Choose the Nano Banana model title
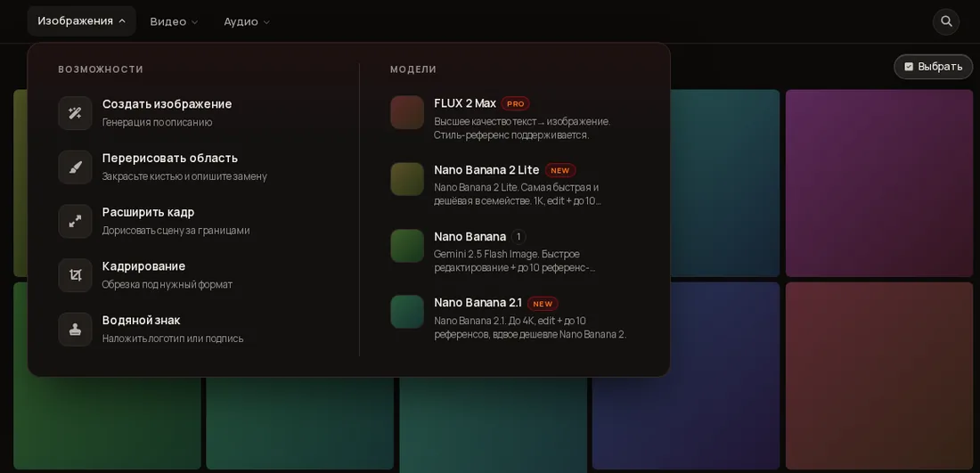This screenshot has width=980, height=473. [470, 237]
